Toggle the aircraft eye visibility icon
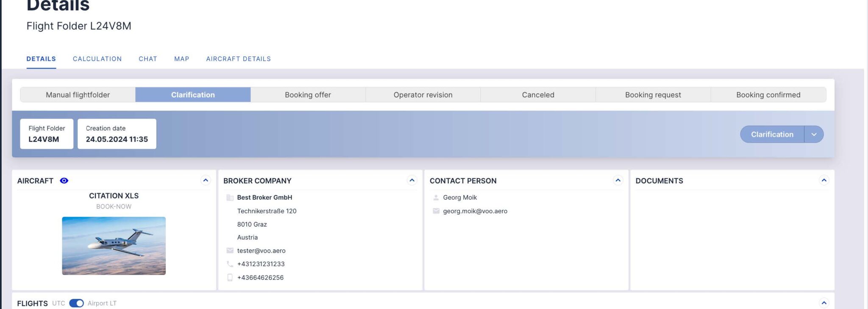The height and width of the screenshot is (309, 868). (x=64, y=181)
